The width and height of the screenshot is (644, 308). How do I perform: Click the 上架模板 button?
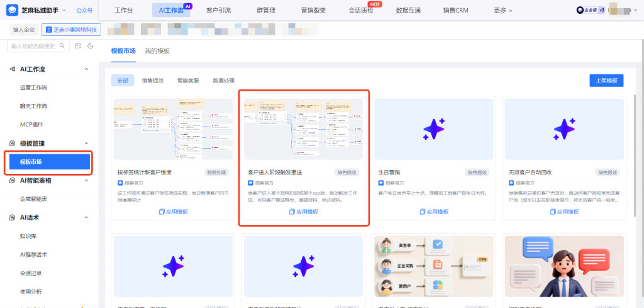point(607,81)
